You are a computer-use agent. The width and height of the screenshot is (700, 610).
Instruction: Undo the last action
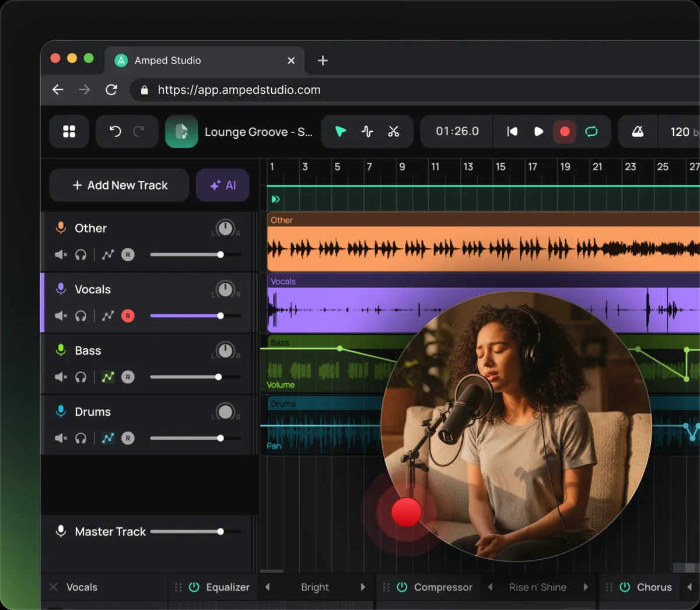(x=115, y=131)
